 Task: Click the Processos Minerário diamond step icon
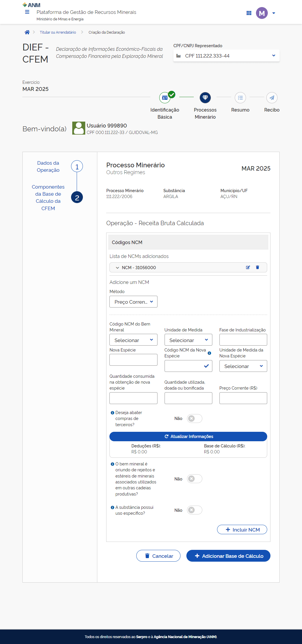click(205, 98)
